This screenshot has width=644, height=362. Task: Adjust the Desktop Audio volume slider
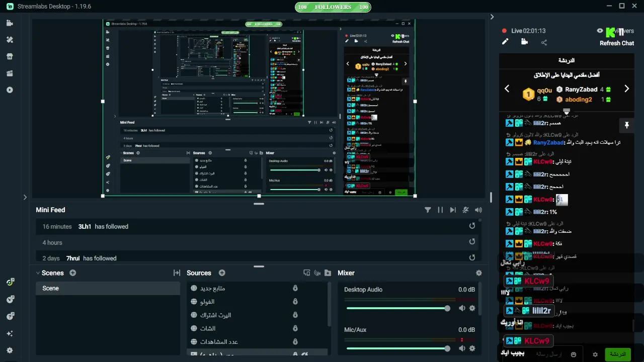coord(397,308)
